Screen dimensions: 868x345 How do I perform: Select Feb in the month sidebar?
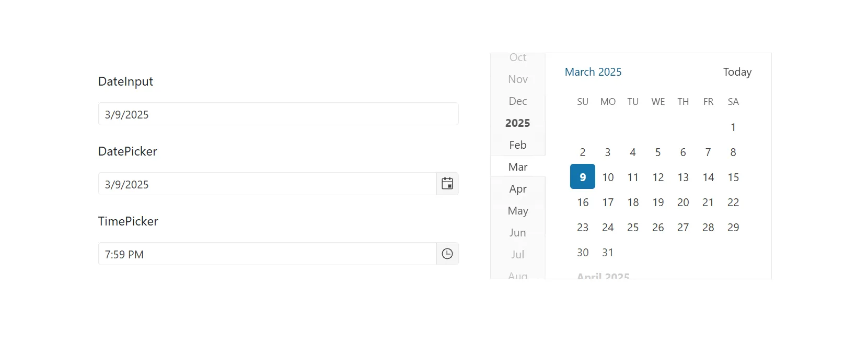pyautogui.click(x=517, y=145)
